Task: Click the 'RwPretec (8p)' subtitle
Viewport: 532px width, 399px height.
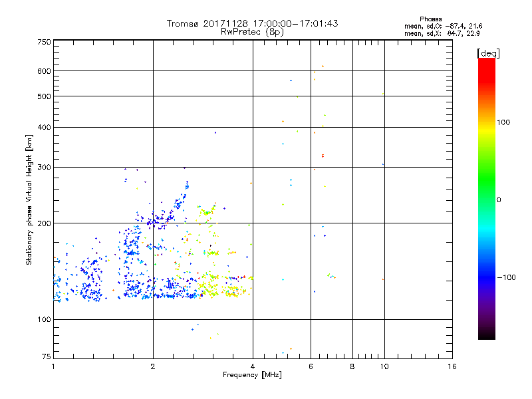Action: tap(252, 32)
